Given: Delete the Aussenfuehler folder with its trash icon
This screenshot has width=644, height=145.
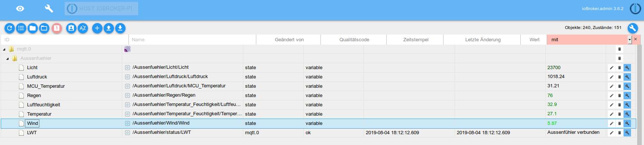Looking at the screenshot, I should (x=619, y=58).
